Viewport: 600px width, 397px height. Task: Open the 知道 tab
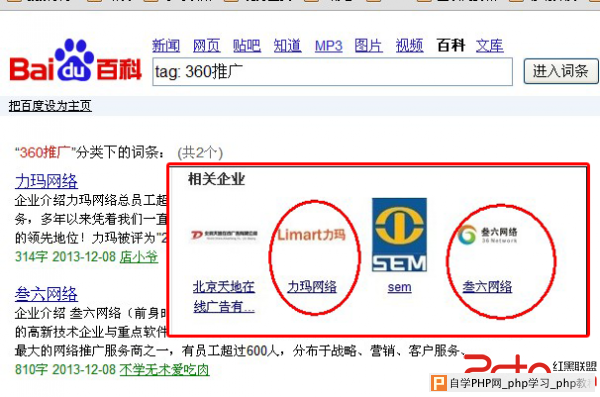287,46
